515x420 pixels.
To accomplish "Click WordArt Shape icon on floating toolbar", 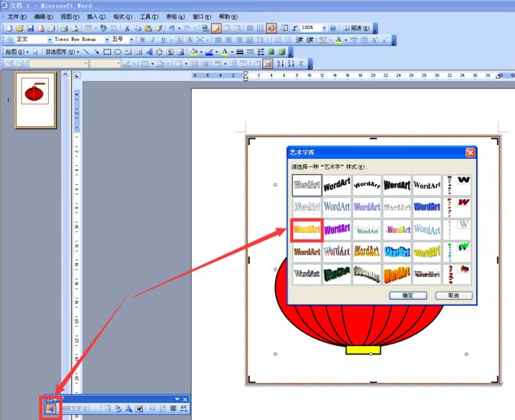I will tap(128, 409).
